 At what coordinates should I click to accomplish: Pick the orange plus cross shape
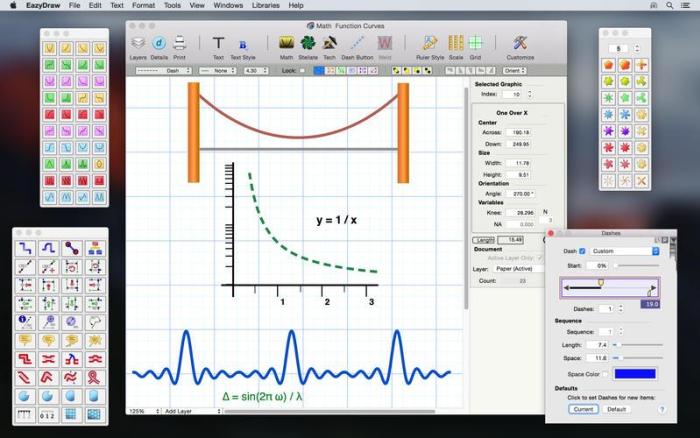(642, 65)
